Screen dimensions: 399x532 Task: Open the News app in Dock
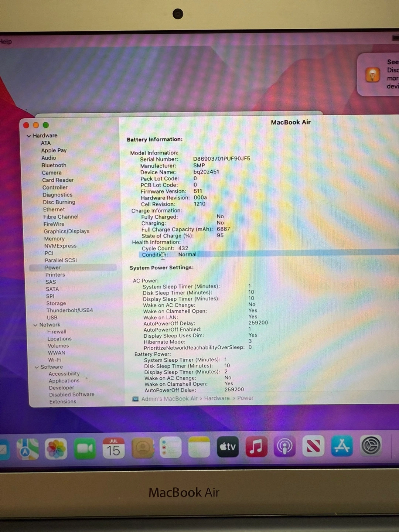point(313,446)
